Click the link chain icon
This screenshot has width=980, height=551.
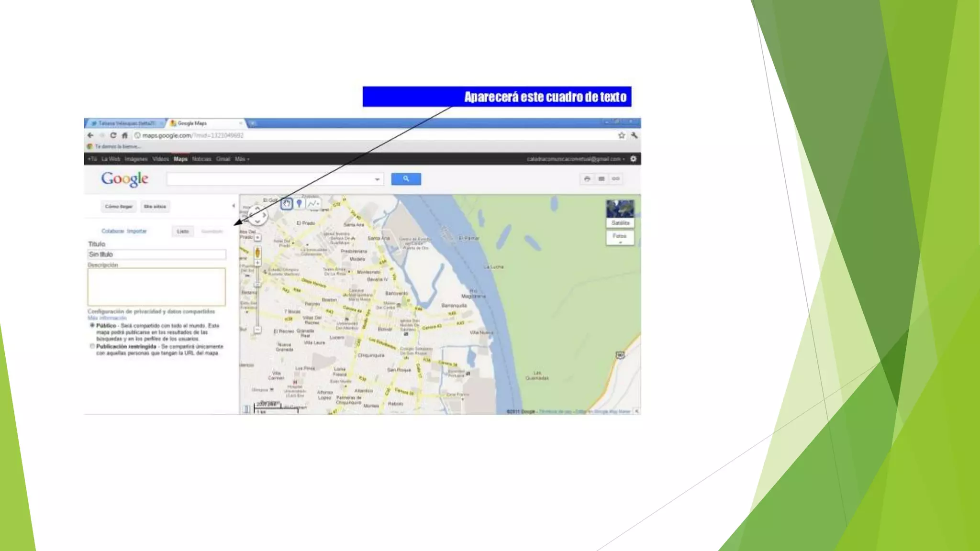point(616,179)
